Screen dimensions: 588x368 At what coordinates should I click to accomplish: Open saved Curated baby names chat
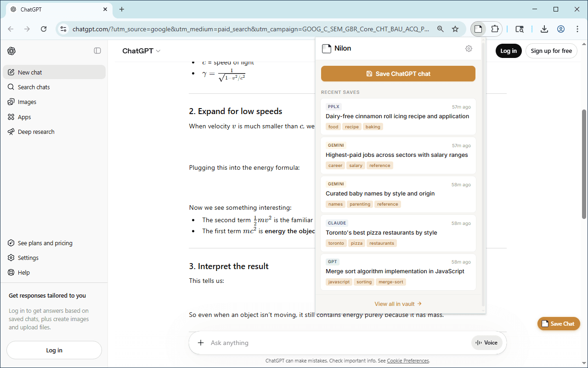tap(398, 194)
